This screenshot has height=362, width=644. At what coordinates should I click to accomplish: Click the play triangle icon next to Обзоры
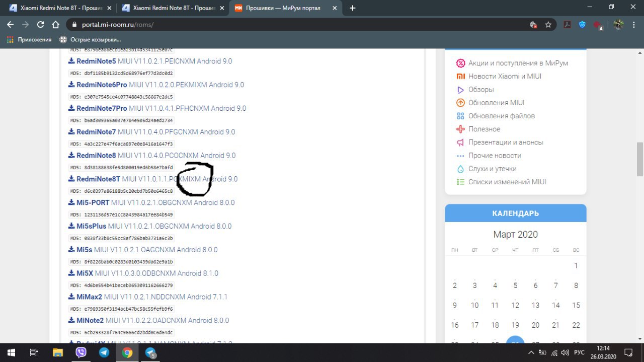point(460,90)
